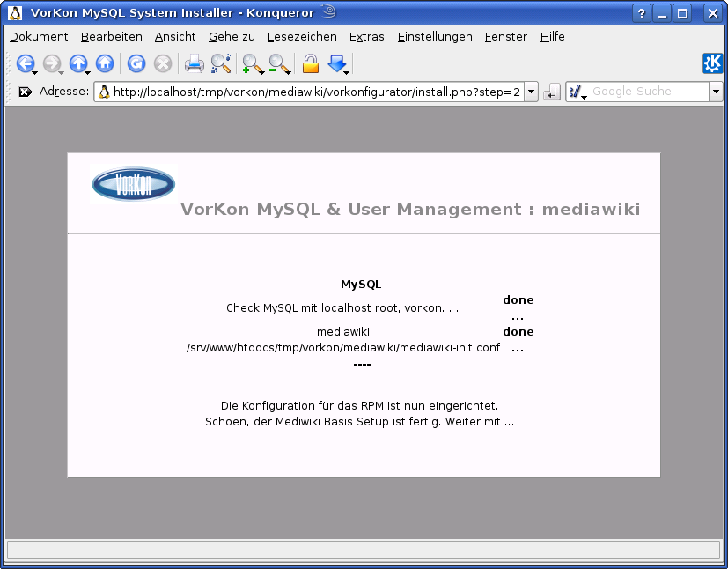728x569 pixels.
Task: Click the mediawiki-init.conf path text
Action: 343,347
